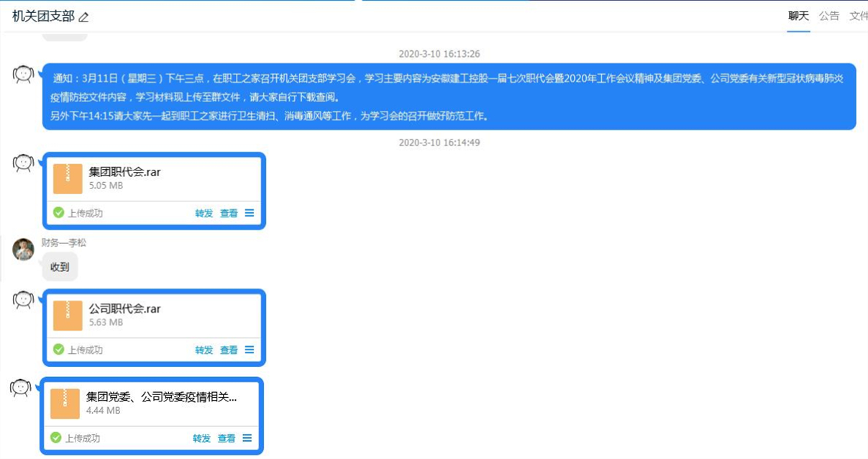868x459 pixels.
Task: Expand more options menu for 公司职代会.rar
Action: click(x=250, y=350)
